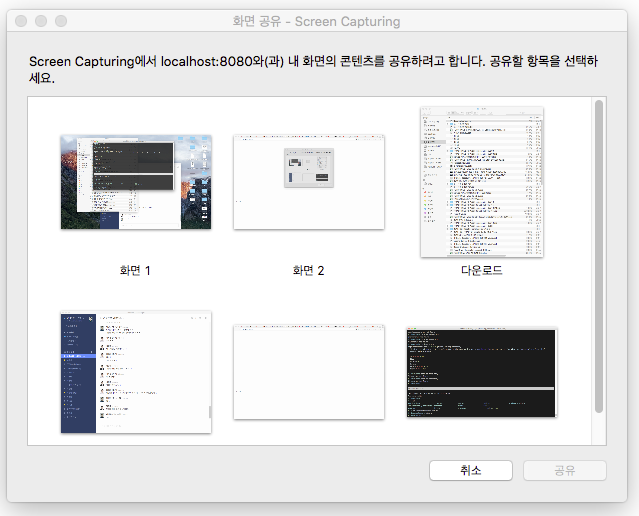Select the 화면 1 screen thumbnail
This screenshot has width=639, height=516.
(x=136, y=182)
